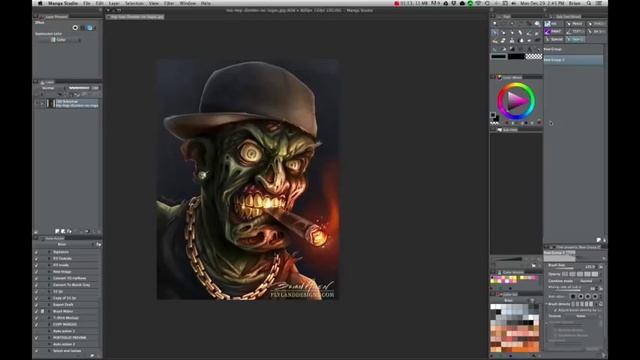Enable the unchecked box for Auto action 1

tap(36, 331)
